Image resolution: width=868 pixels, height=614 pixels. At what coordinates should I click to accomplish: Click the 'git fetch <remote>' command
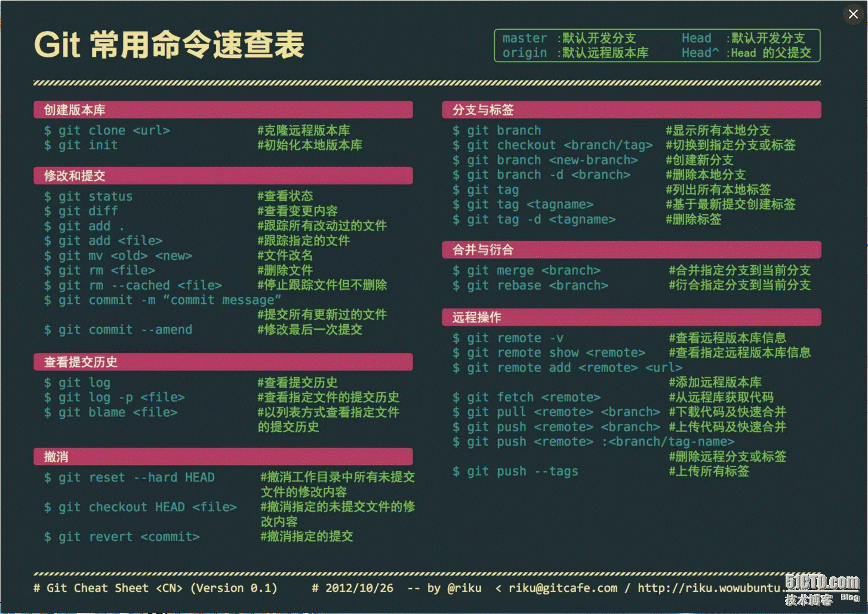click(x=527, y=398)
